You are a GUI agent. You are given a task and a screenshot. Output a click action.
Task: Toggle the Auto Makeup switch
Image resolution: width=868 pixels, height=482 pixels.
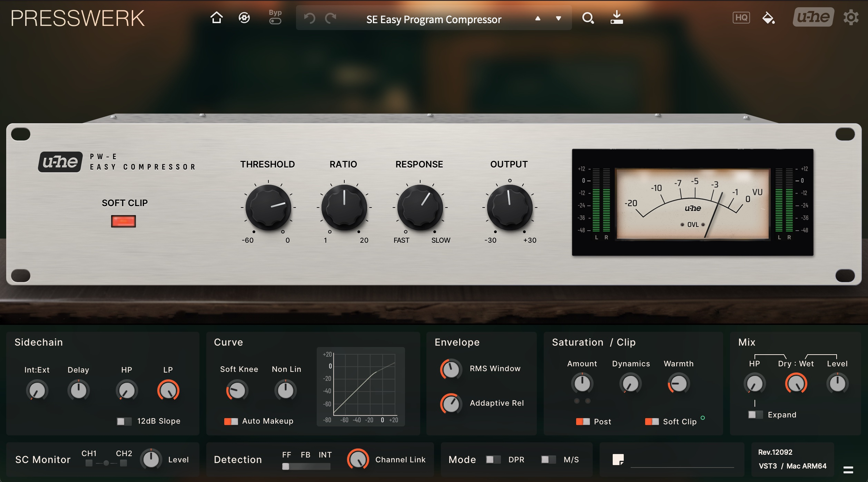click(231, 421)
